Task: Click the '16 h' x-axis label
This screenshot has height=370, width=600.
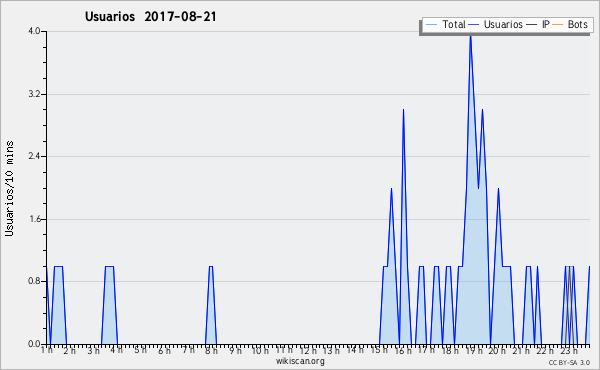Action: pyautogui.click(x=403, y=350)
